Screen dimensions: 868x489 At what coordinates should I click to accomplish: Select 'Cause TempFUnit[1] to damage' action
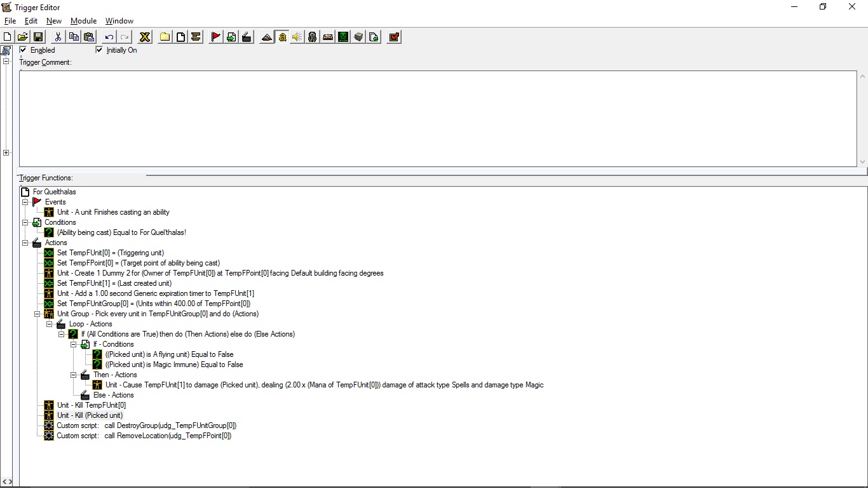tap(325, 385)
